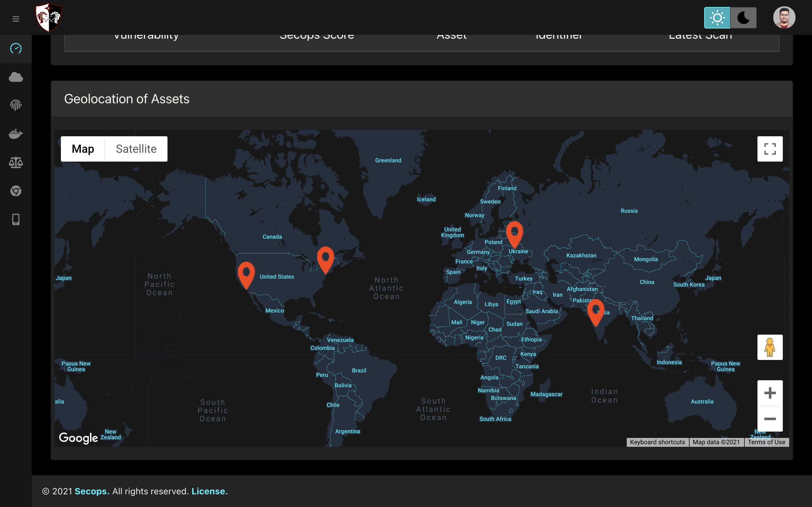Enable light theme via sun toggle
The height and width of the screenshot is (507, 812).
[x=718, y=17]
